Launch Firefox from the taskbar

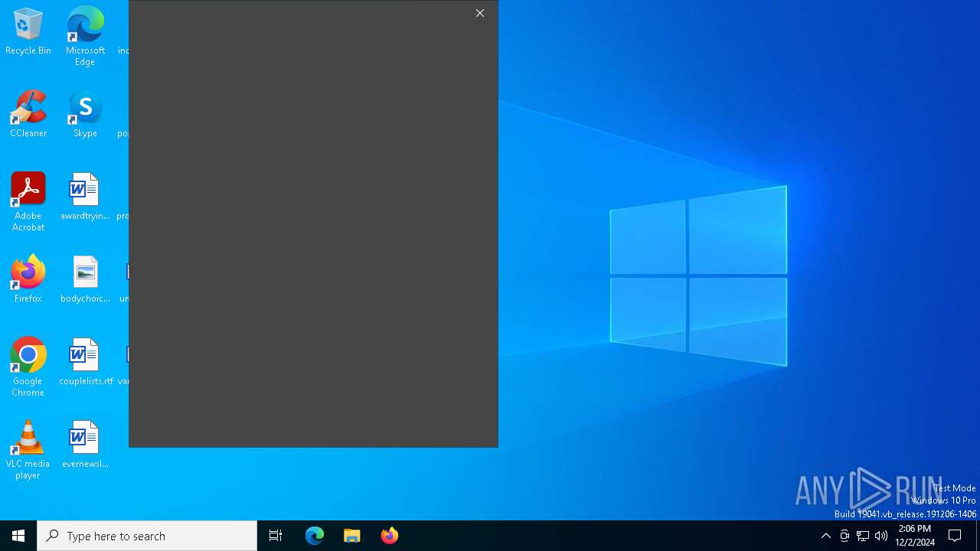tap(390, 536)
